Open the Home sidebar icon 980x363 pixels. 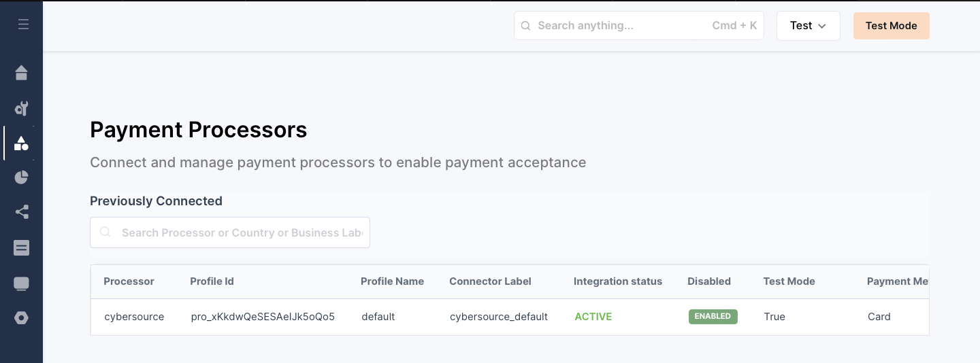pyautogui.click(x=22, y=73)
